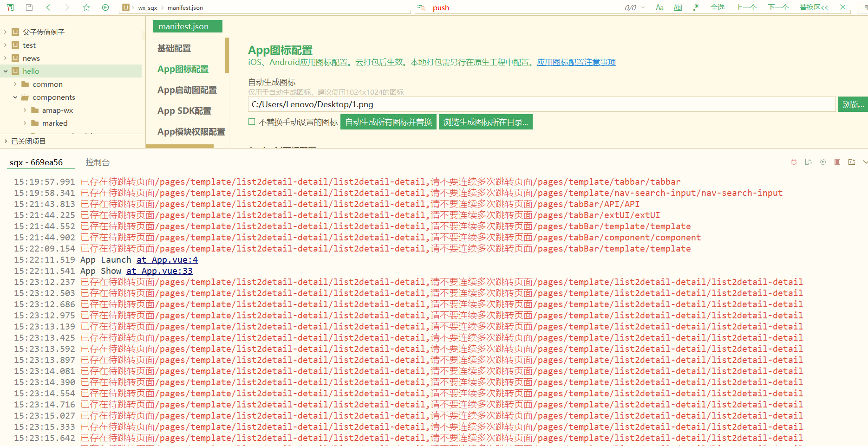The width and height of the screenshot is (868, 446).
Task: Stop the running process with red square
Action: [x=837, y=162]
